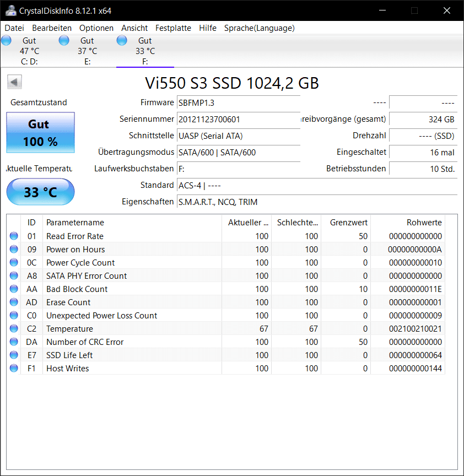
Task: Open the Bearbeiten menu
Action: click(52, 28)
